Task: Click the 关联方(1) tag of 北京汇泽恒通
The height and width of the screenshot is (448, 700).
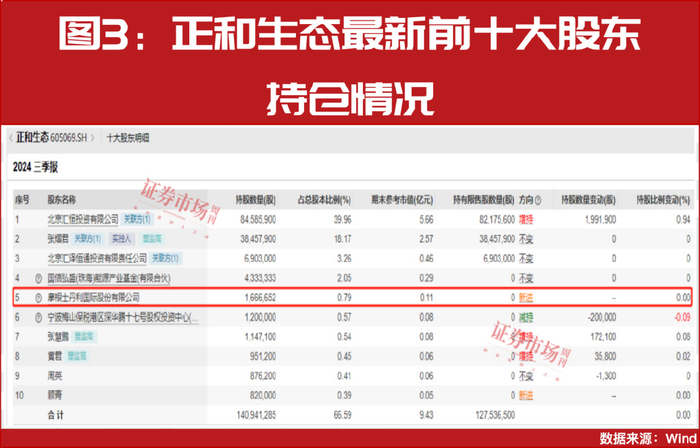Action: 166,258
